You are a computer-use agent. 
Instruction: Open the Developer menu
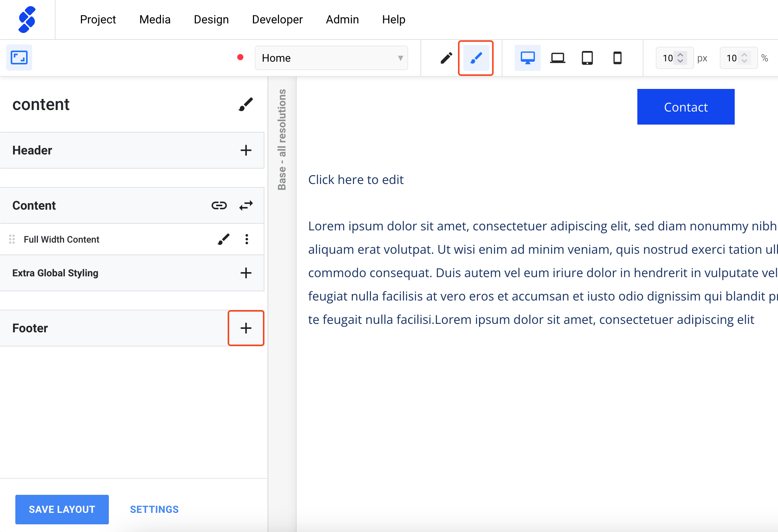pyautogui.click(x=277, y=20)
